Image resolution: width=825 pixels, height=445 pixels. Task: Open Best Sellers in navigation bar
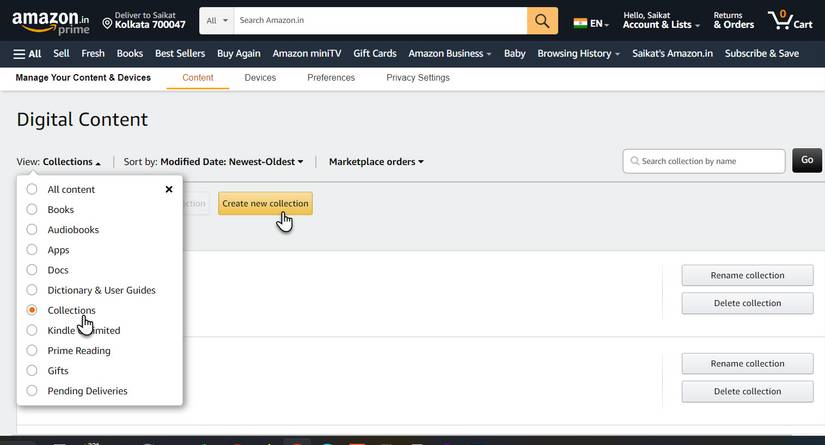pos(180,54)
